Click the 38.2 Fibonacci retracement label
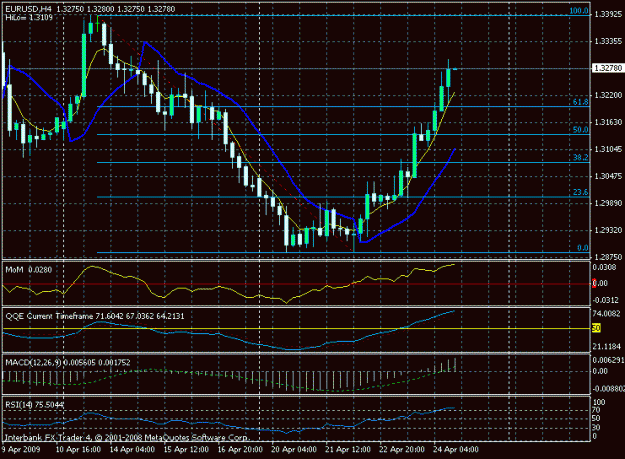The image size is (625, 459). [x=581, y=158]
